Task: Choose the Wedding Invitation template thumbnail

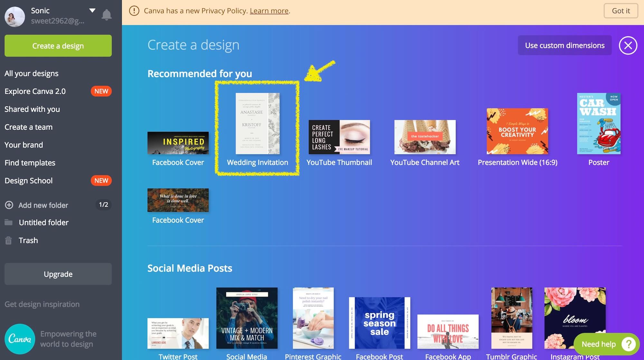Action: (x=257, y=123)
